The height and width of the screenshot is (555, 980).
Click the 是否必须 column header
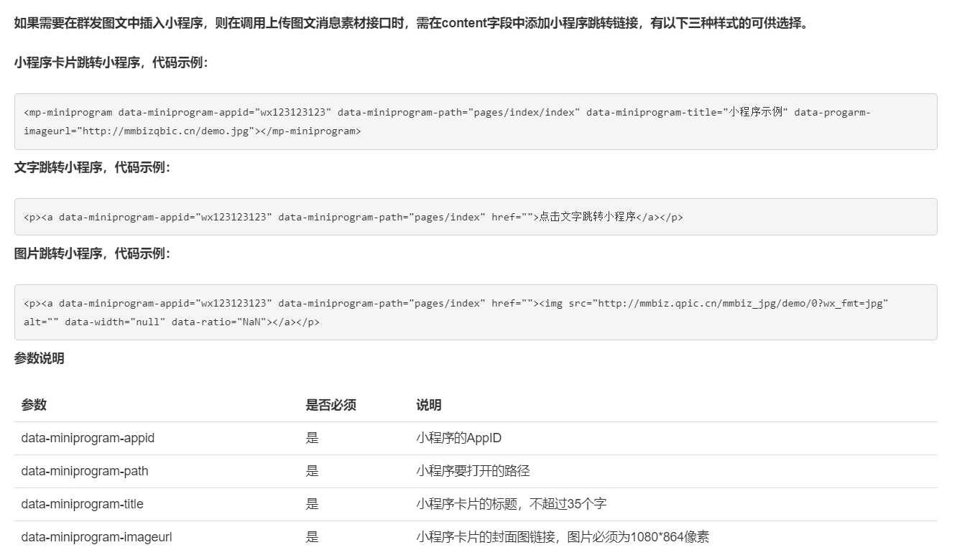330,405
